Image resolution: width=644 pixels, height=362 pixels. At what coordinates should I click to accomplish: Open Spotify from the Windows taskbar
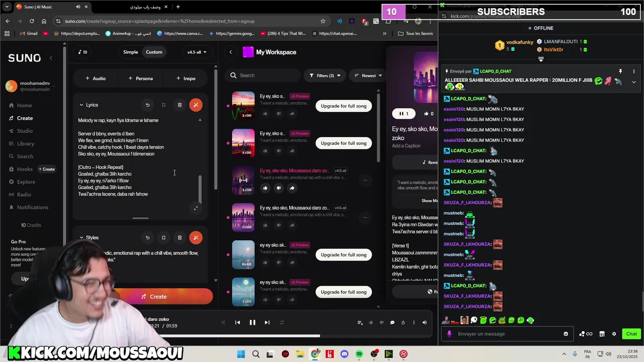pos(359,354)
